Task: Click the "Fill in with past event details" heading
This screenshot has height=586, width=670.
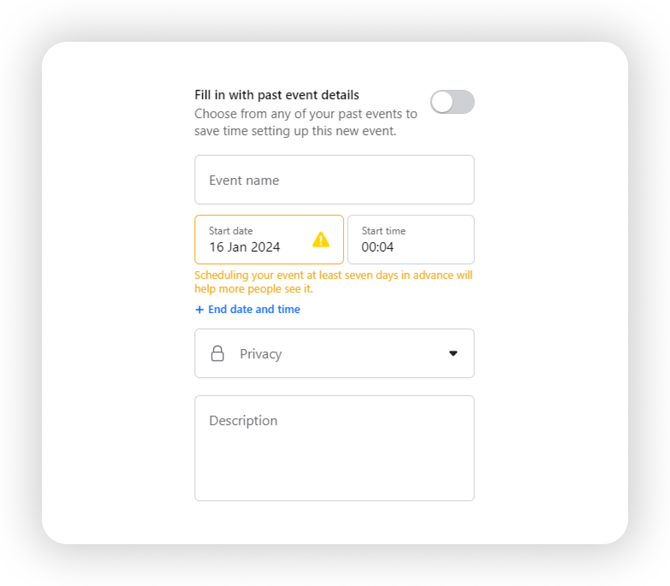Action: point(277,95)
